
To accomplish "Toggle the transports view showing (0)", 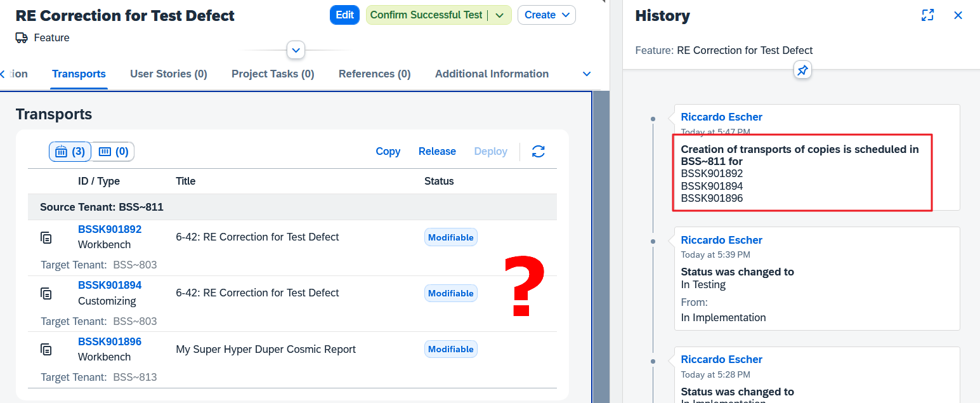I will [114, 152].
